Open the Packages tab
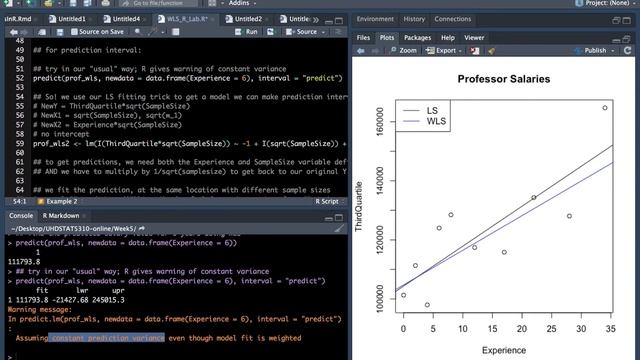The image size is (640, 360). (x=418, y=38)
